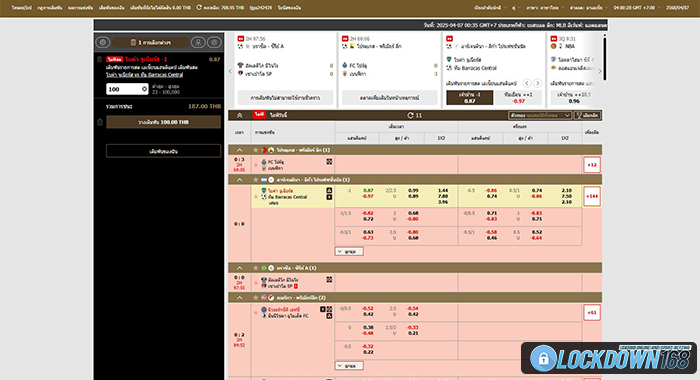Image resolution: width=700 pixels, height=380 pixels.
Task: Expand more lines under Barracas Central odds
Action: [349, 251]
